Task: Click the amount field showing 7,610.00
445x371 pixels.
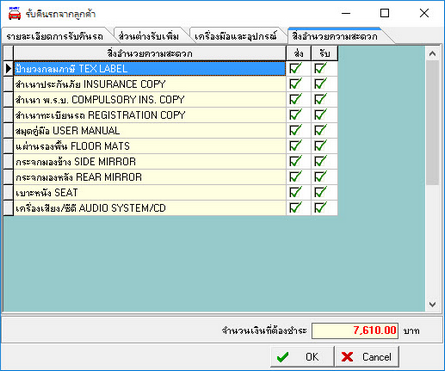Action: pos(355,331)
